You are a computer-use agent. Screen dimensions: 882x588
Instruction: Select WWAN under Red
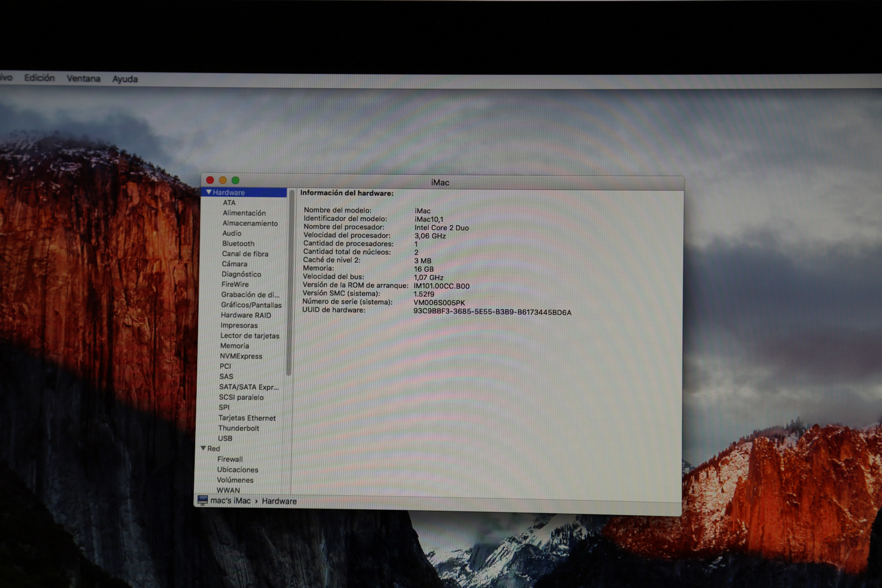[228, 490]
